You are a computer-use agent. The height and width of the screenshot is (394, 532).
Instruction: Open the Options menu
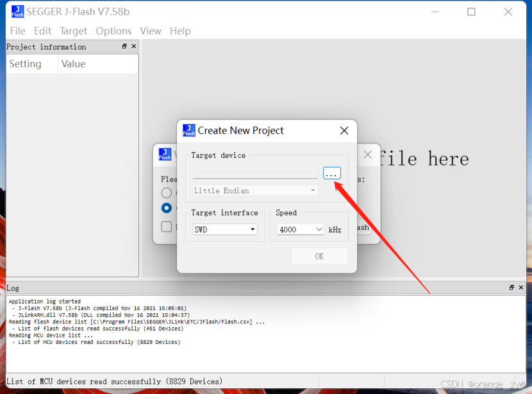pyautogui.click(x=113, y=31)
